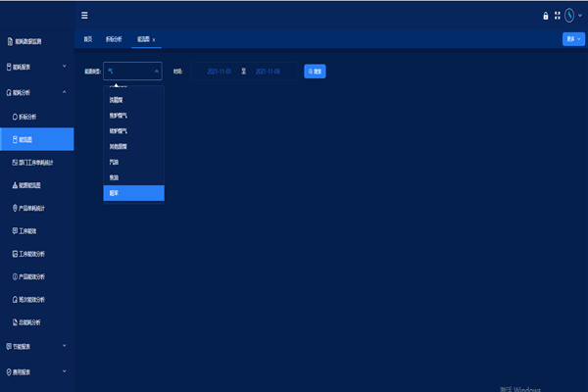588x392 pixels.
Task: Switch to the 首页 tab
Action: coord(88,39)
